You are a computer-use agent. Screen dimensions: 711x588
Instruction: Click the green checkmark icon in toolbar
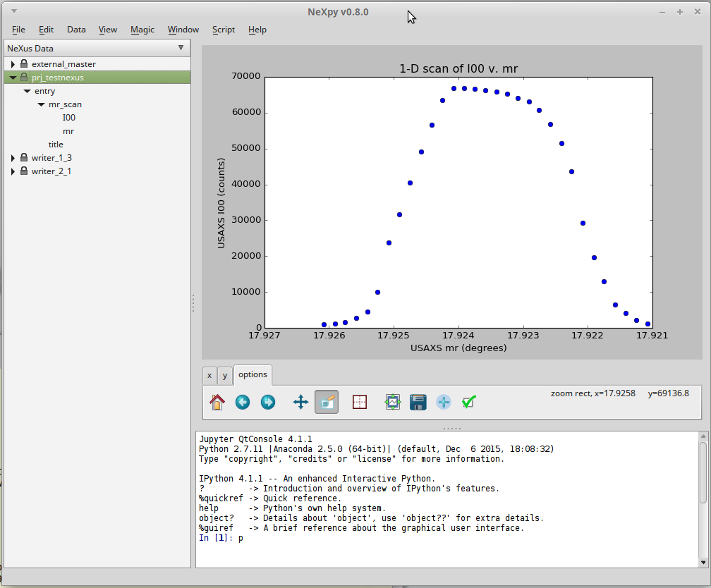(x=468, y=402)
